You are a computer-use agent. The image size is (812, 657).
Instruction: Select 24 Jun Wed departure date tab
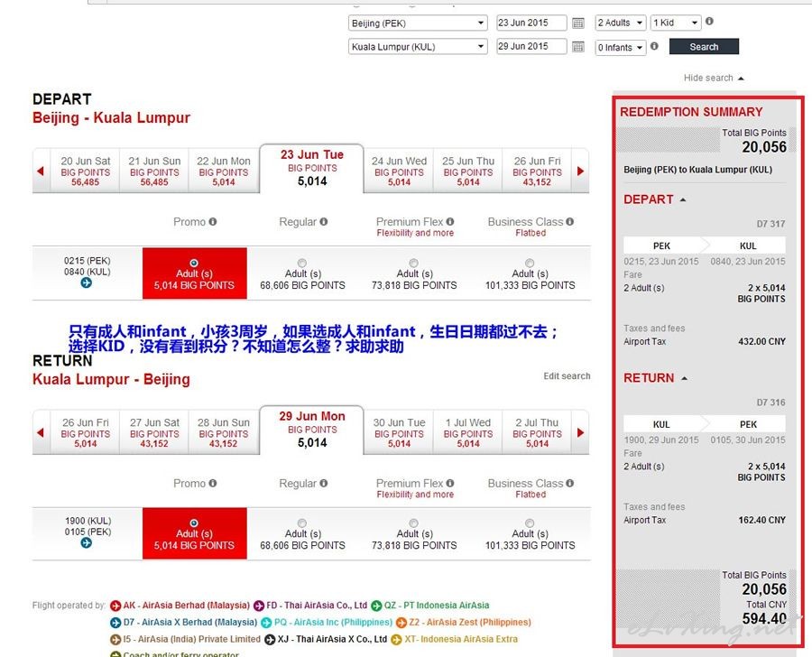[399, 171]
